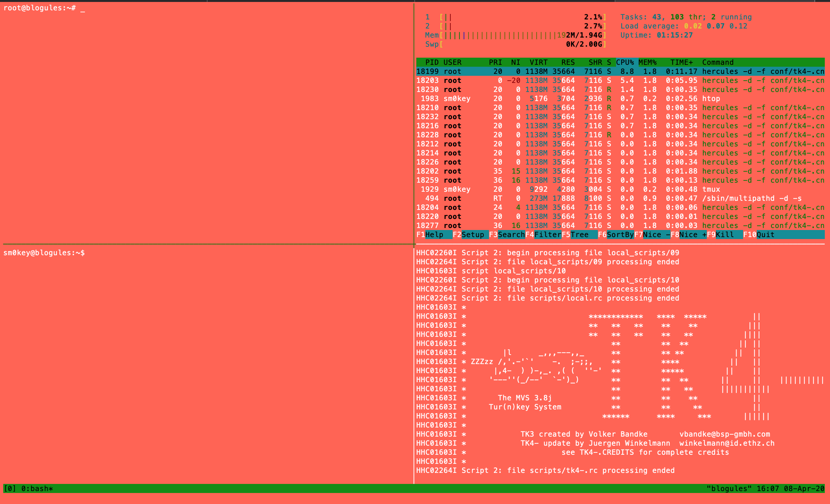Click the scripts/tk4-.rc processing ended line
830x504 pixels.
coord(545,471)
